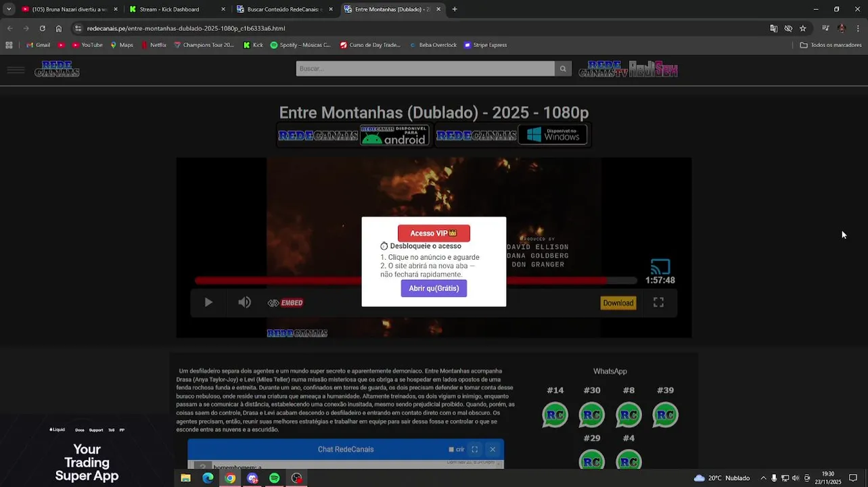The image size is (868, 487).
Task: View site information icon in address bar
Action: coord(78,28)
